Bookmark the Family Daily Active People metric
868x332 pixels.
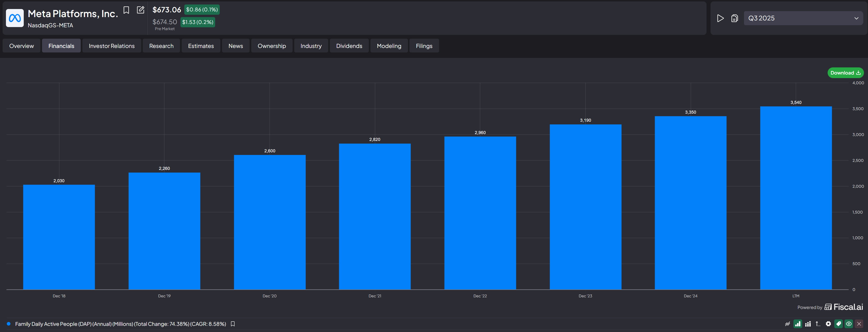pyautogui.click(x=232, y=324)
